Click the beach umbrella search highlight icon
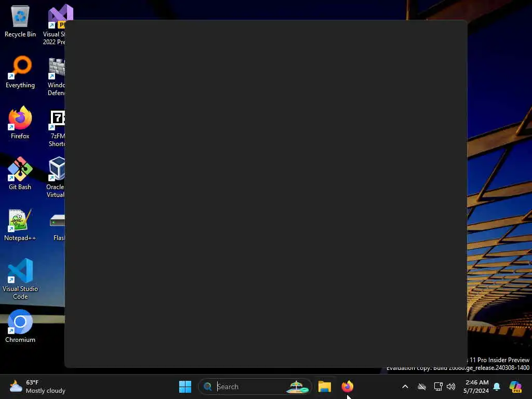This screenshot has height=399, width=532. 298,387
